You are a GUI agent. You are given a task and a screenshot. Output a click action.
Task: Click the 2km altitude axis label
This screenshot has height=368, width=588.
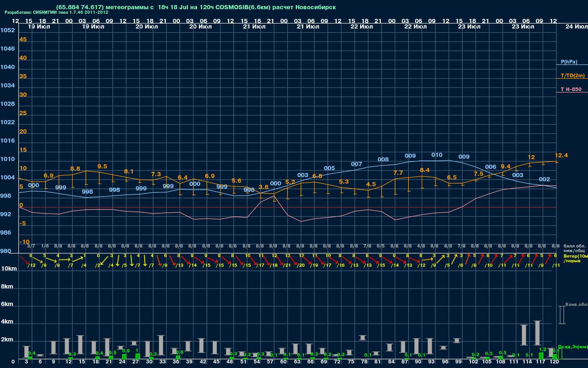7,339
